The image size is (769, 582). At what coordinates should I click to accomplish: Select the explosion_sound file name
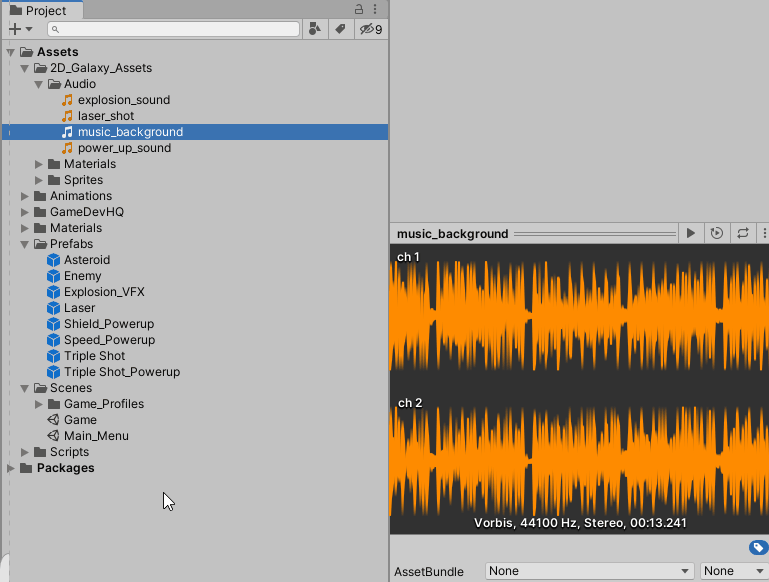click(x=124, y=100)
